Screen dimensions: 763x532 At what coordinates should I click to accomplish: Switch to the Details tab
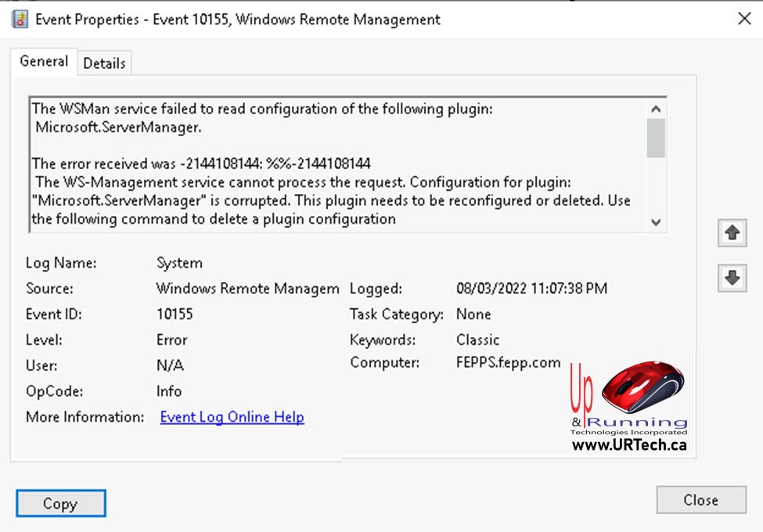[104, 63]
